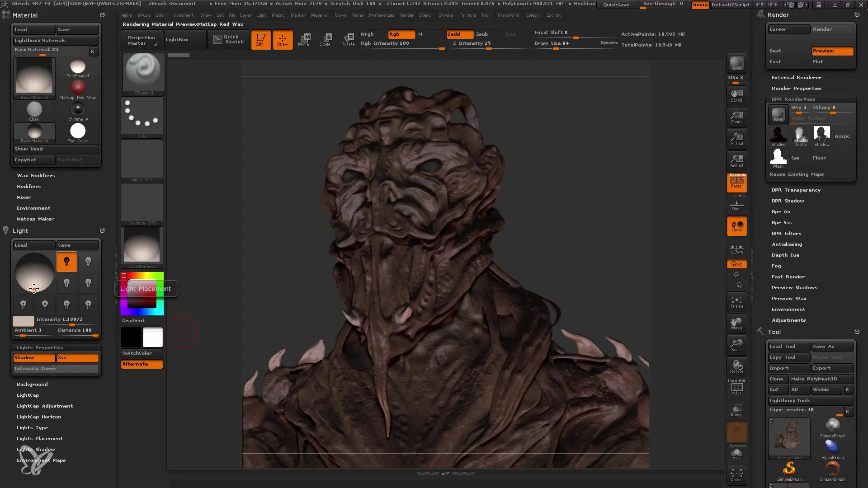Viewport: 868px width, 488px height.
Task: Click the Projection Master icon
Action: (x=142, y=39)
